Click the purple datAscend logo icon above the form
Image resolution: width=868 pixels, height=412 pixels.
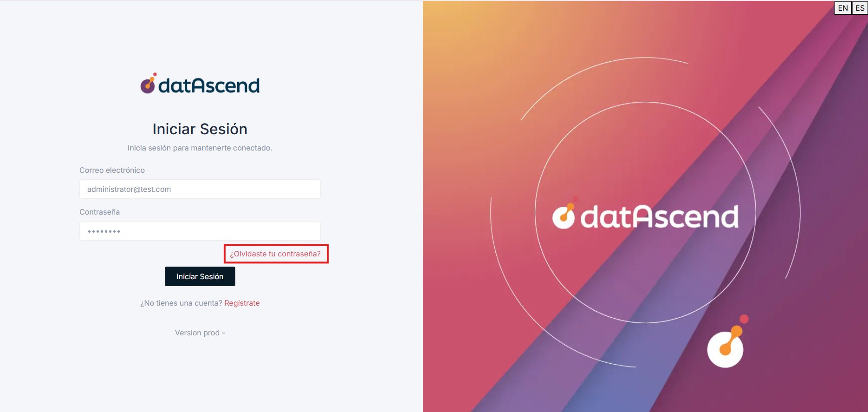pyautogui.click(x=148, y=84)
